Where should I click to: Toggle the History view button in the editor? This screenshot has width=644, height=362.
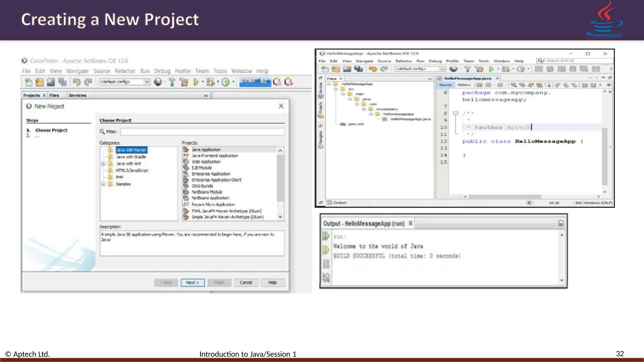464,85
